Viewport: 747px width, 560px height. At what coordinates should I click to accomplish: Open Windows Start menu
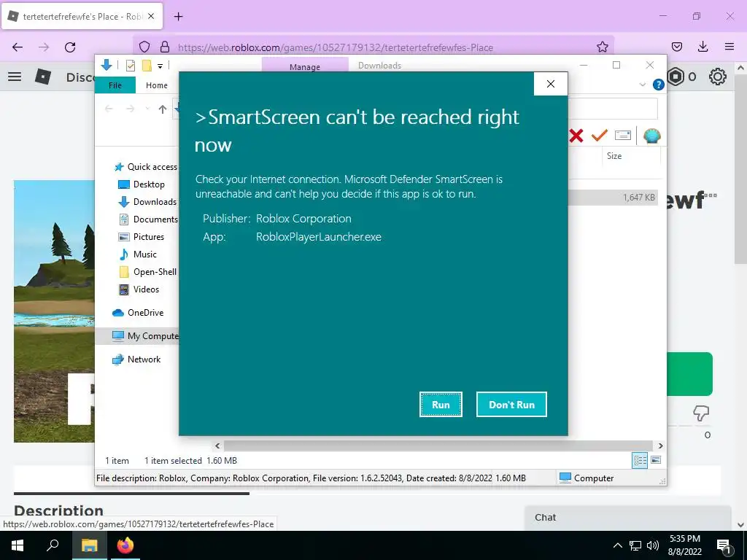coord(18,545)
